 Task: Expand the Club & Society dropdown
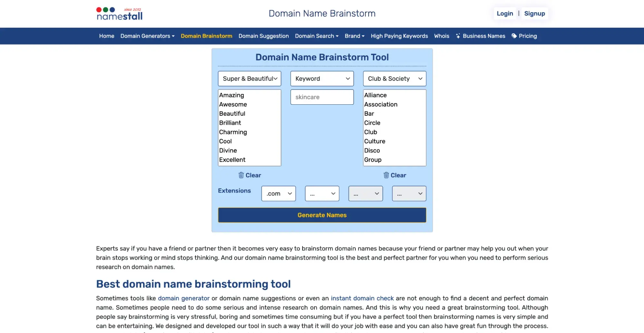pyautogui.click(x=394, y=79)
